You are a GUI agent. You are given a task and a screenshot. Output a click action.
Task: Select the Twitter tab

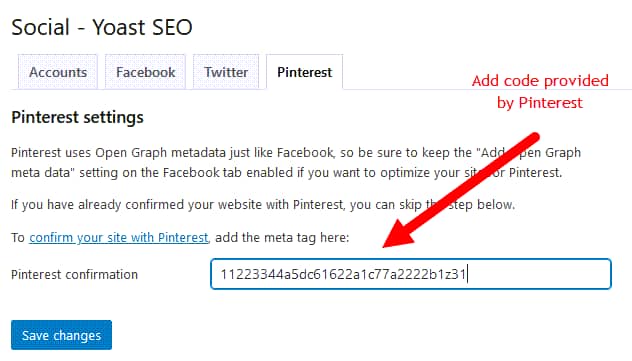(x=226, y=72)
